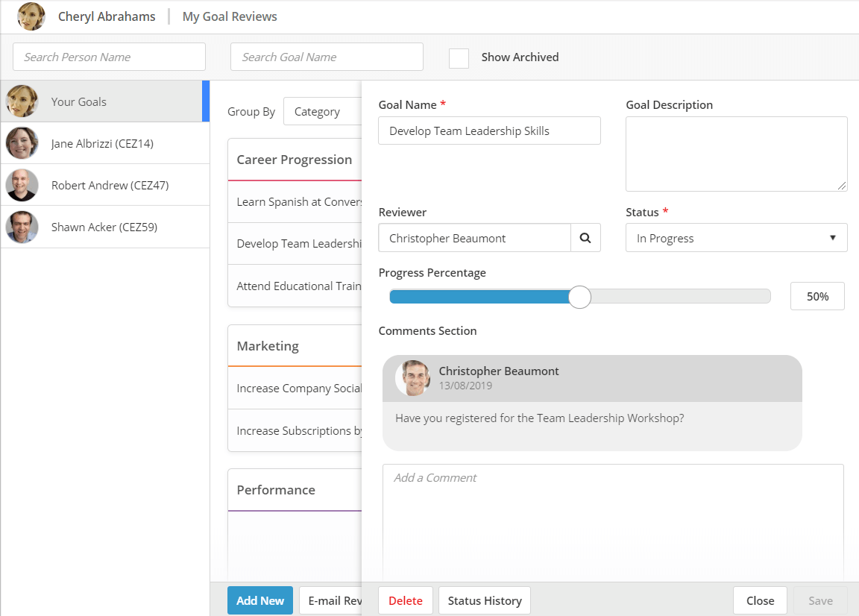Image resolution: width=859 pixels, height=616 pixels.
Task: Open the Status History button
Action: coord(484,600)
